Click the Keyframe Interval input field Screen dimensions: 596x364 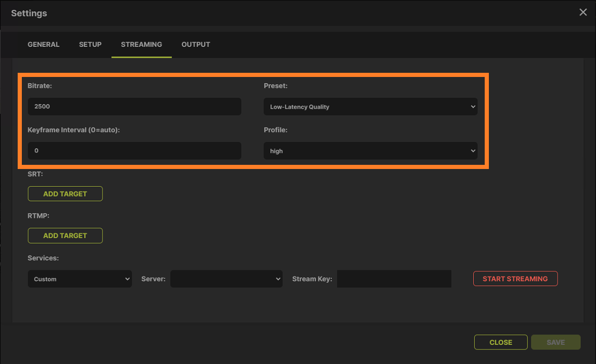pyautogui.click(x=134, y=151)
